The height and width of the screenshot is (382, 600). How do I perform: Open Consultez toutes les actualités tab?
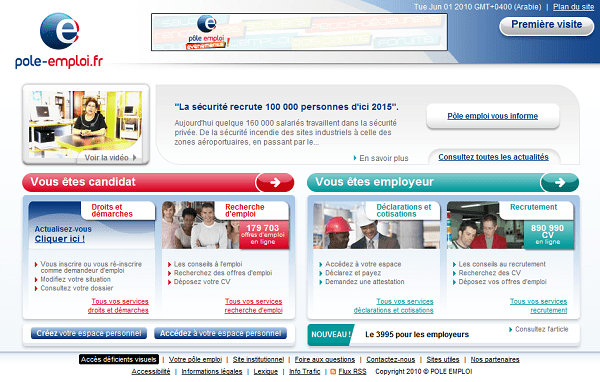pos(493,157)
